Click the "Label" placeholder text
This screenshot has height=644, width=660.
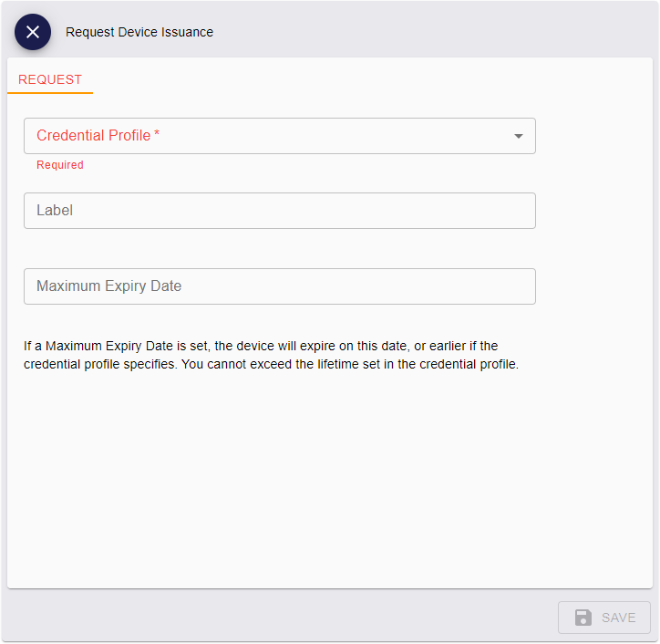coord(55,211)
